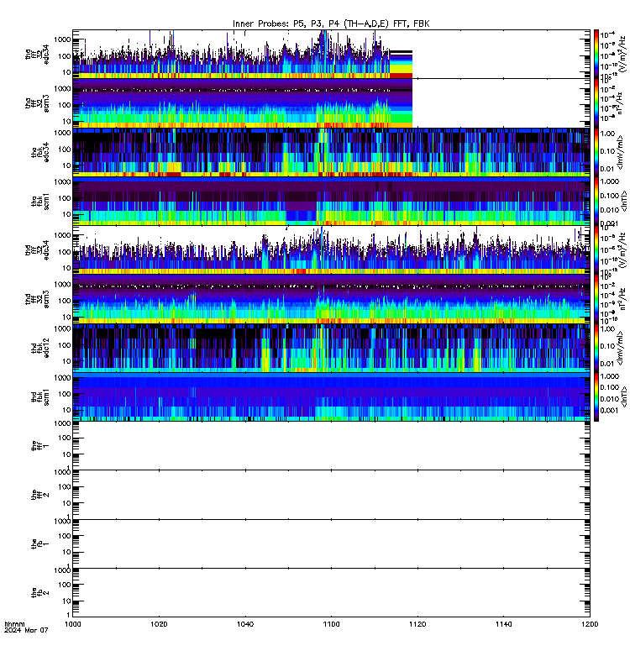The image size is (630, 672).
Task: Click the '2024 Mar 07' date label
Action: click(26, 631)
